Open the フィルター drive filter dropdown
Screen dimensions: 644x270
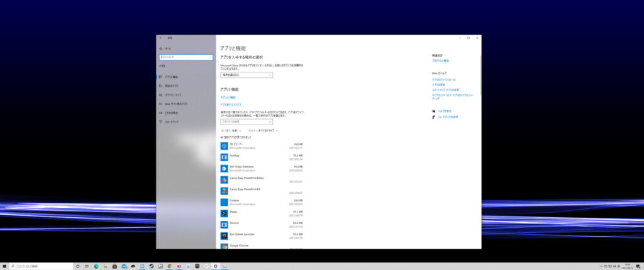(x=263, y=131)
